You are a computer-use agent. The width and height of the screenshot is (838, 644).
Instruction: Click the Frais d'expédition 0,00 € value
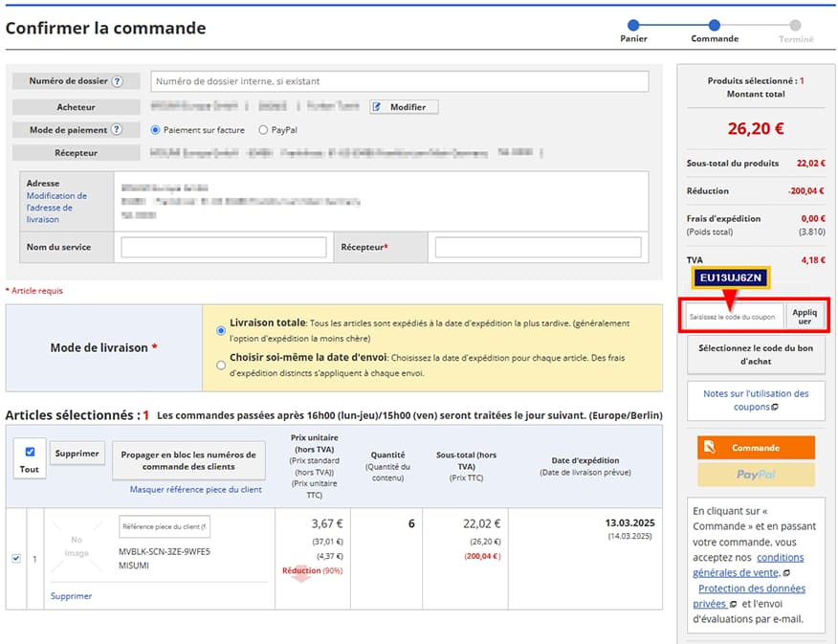[813, 218]
